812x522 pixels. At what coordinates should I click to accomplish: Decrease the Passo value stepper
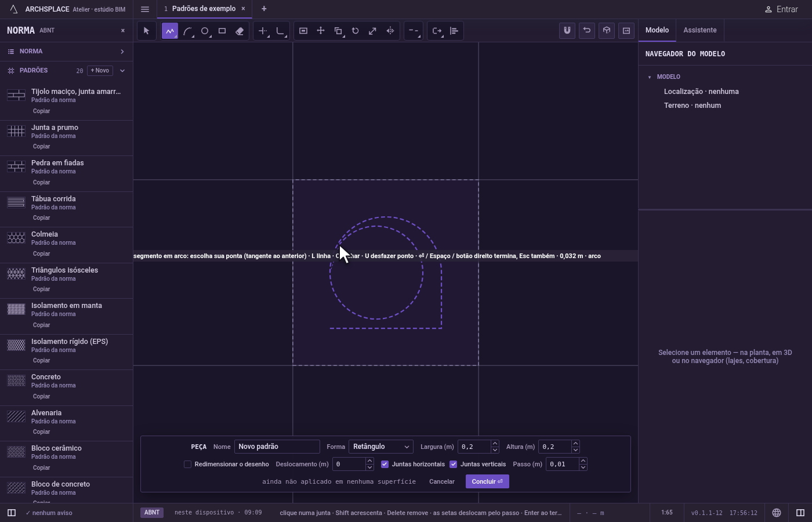click(583, 467)
